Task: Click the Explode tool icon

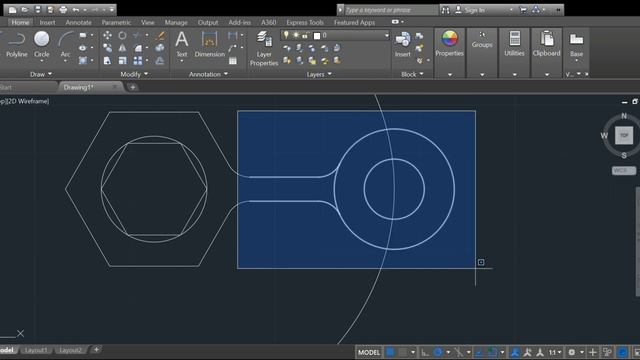Action: click(x=160, y=48)
